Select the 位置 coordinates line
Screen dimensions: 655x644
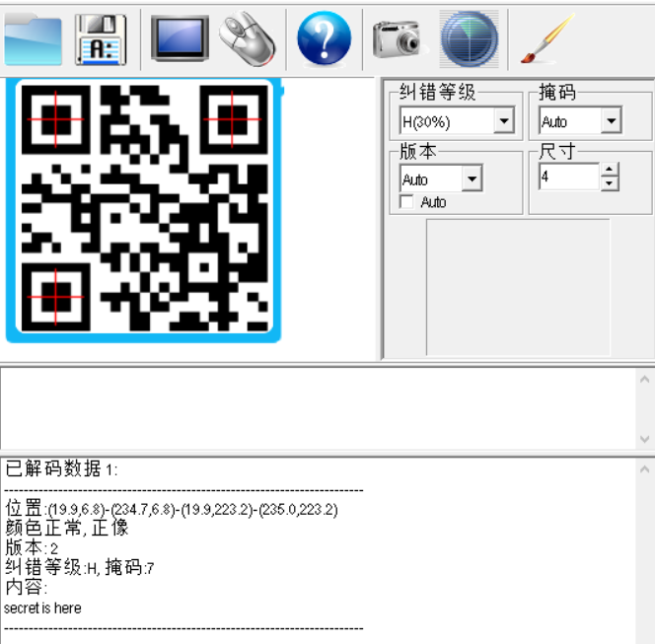pyautogui.click(x=172, y=509)
